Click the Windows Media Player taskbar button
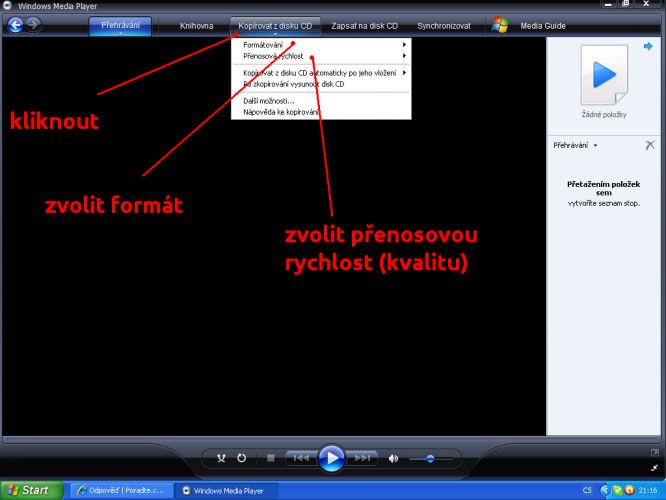The height and width of the screenshot is (500, 666). click(x=226, y=491)
